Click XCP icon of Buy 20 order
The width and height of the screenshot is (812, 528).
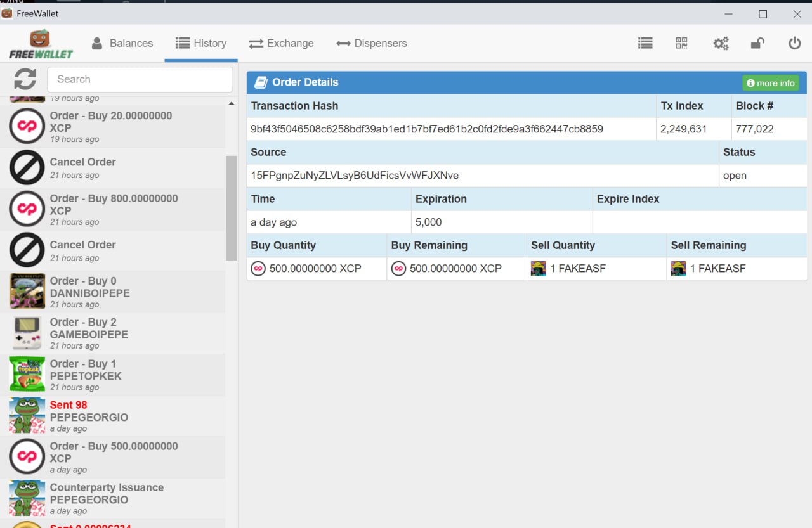pyautogui.click(x=27, y=126)
